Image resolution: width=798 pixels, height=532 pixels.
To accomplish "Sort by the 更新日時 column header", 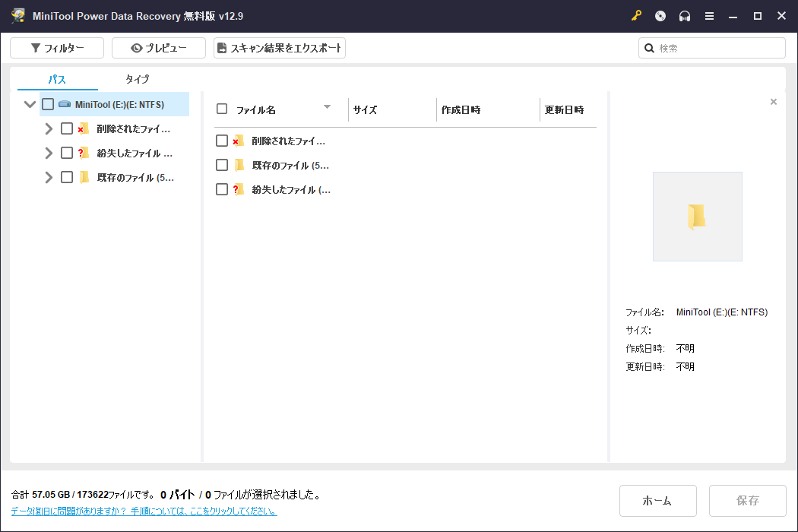I will [x=564, y=110].
